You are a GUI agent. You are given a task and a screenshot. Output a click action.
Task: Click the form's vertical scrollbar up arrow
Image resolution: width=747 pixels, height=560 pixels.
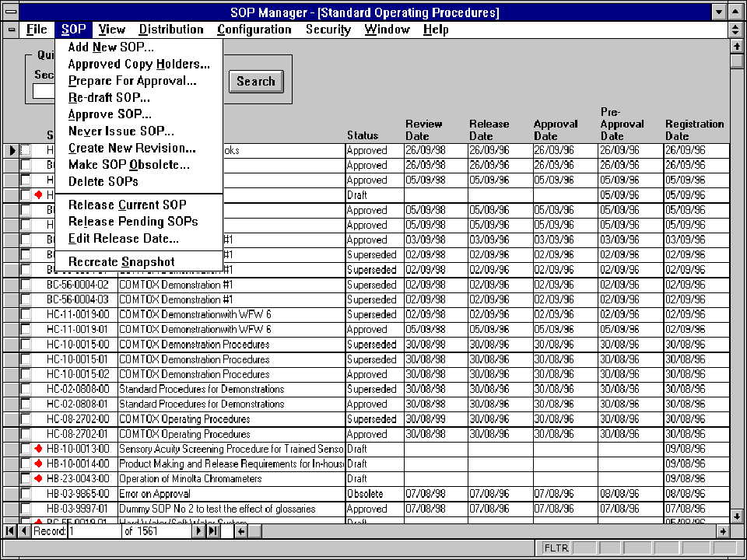[x=737, y=46]
